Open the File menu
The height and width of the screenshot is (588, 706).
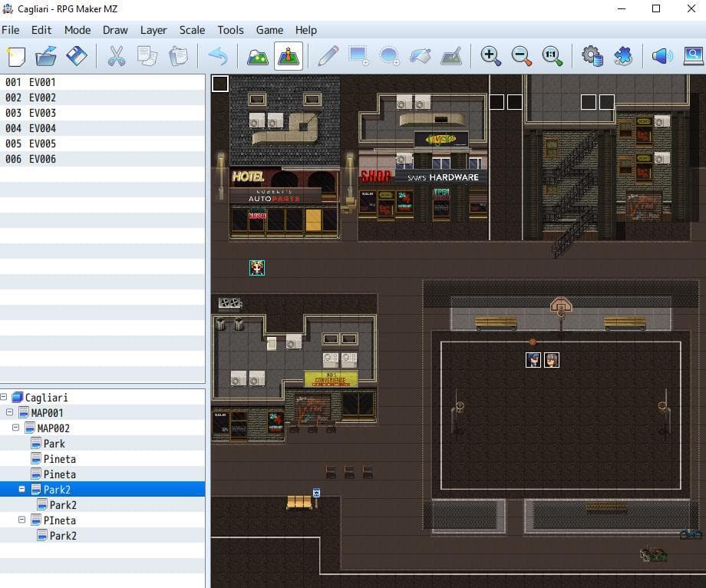tap(10, 30)
